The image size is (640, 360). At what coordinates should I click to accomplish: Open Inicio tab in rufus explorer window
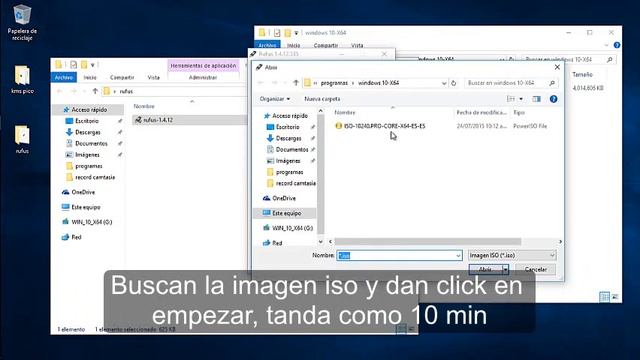coord(90,77)
